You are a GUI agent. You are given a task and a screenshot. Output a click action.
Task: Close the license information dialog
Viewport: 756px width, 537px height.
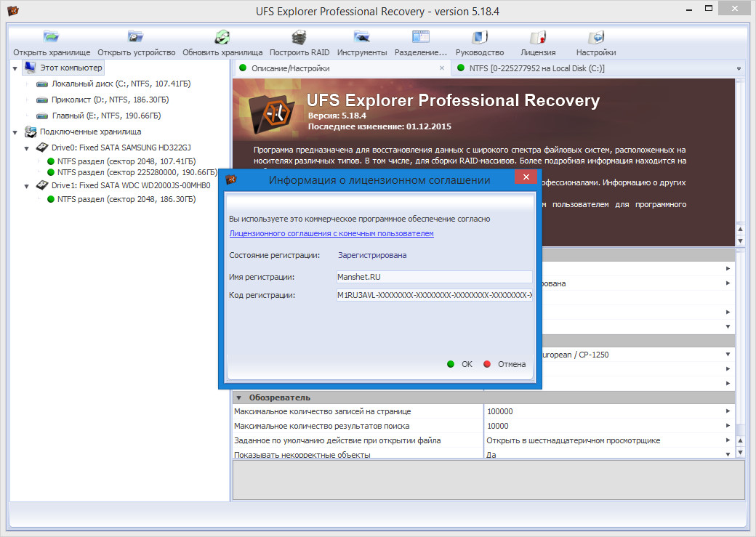point(526,177)
